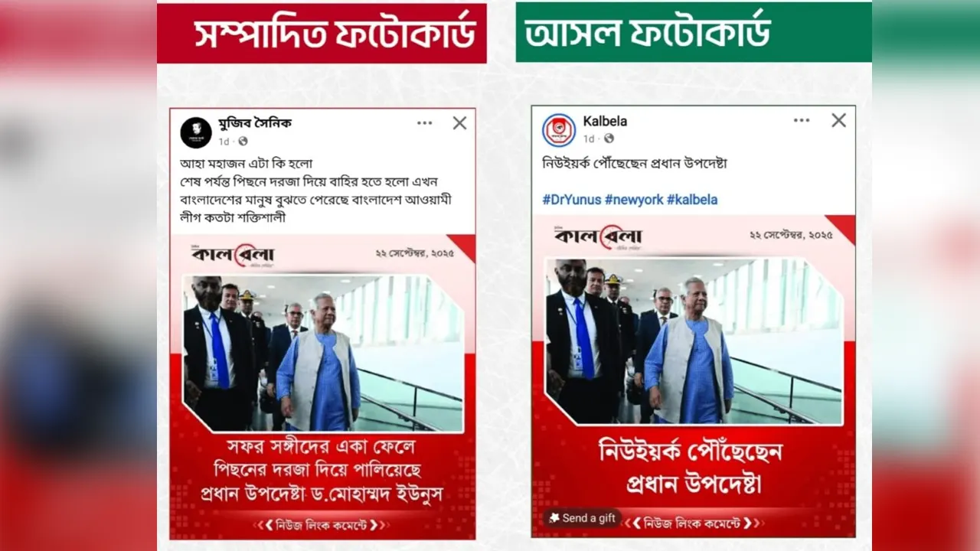Click the Kalbela profile avatar
This screenshot has height=551, width=980.
pos(559,129)
